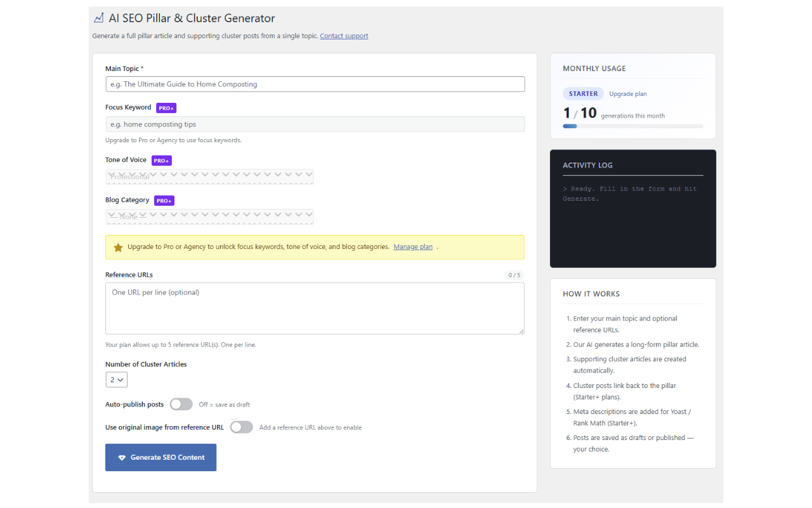Click the PRO+ badge next to Blog Category

click(x=164, y=200)
